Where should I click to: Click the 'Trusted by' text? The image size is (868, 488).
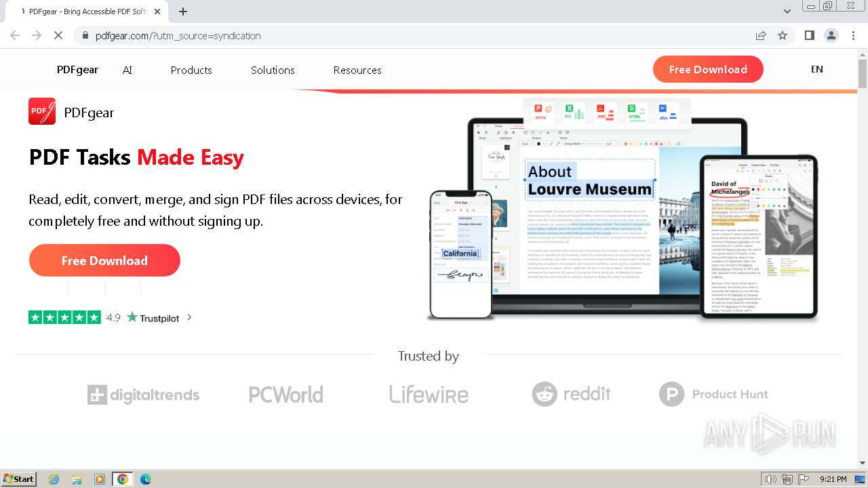click(x=429, y=356)
